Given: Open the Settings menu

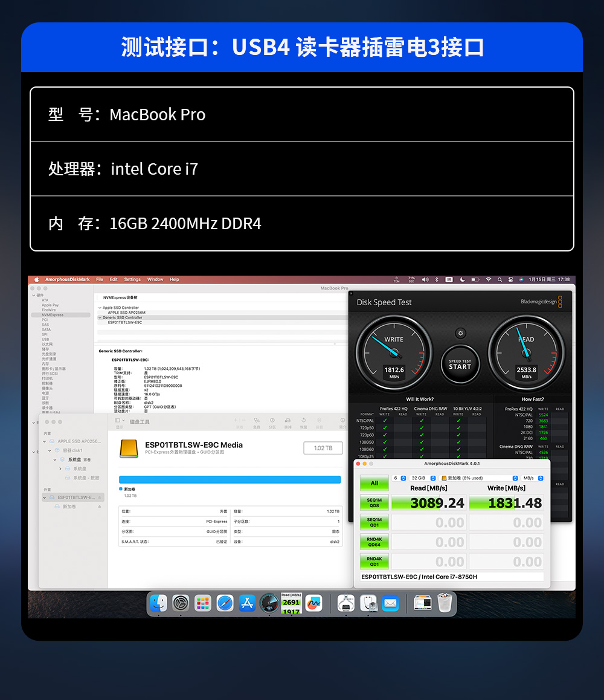Looking at the screenshot, I should [132, 279].
